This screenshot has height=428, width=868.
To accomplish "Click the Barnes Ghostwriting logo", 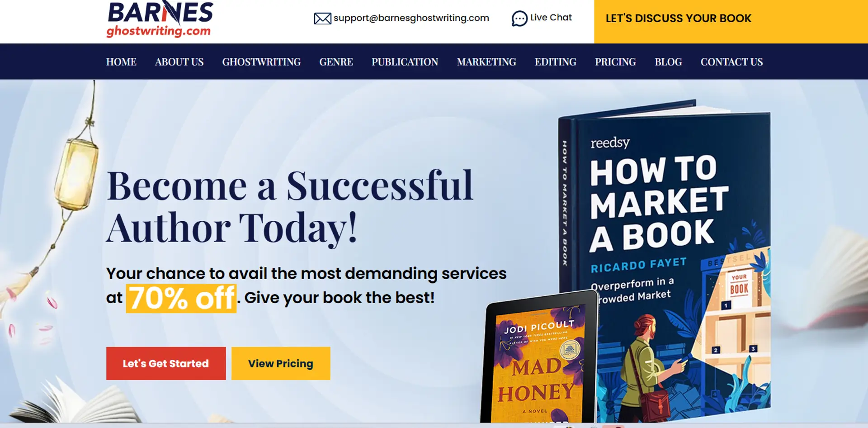I will point(160,19).
